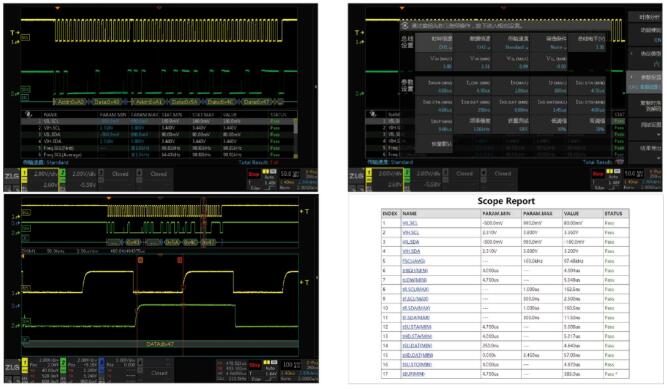This screenshot has width=667, height=389.
Task: Click the red Stop indicator in top-left scope
Action: tap(254, 174)
